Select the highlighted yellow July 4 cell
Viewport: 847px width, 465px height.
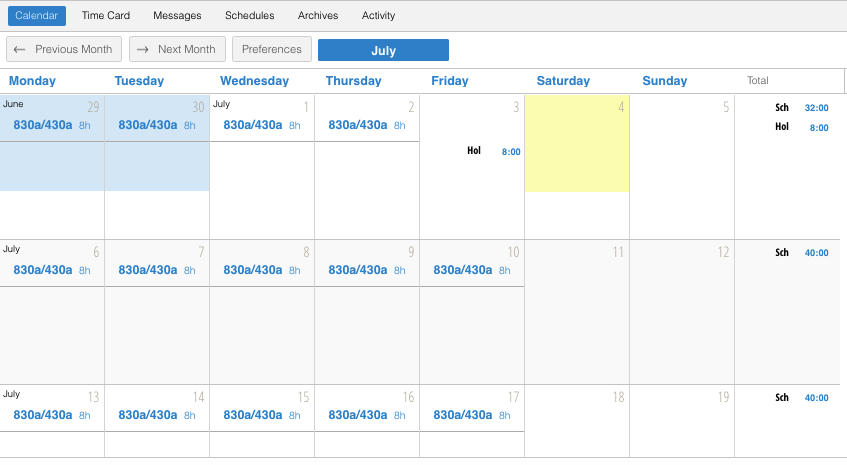[577, 143]
